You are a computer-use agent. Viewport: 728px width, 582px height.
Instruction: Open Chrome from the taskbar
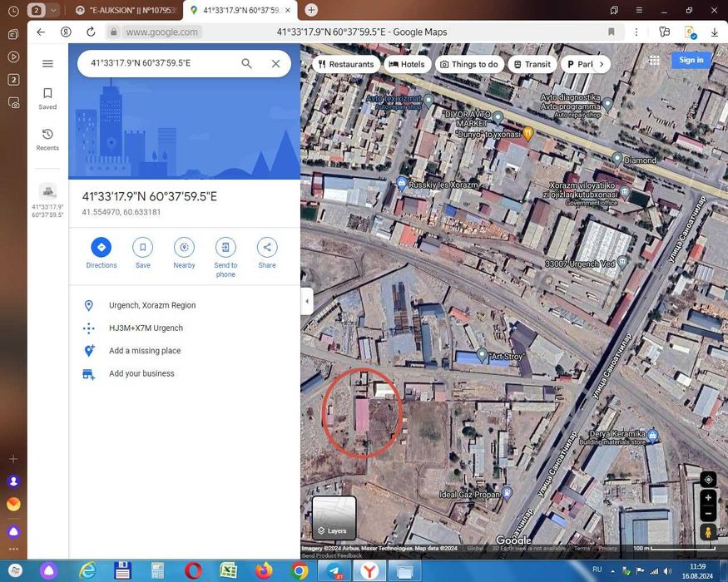[x=300, y=571]
